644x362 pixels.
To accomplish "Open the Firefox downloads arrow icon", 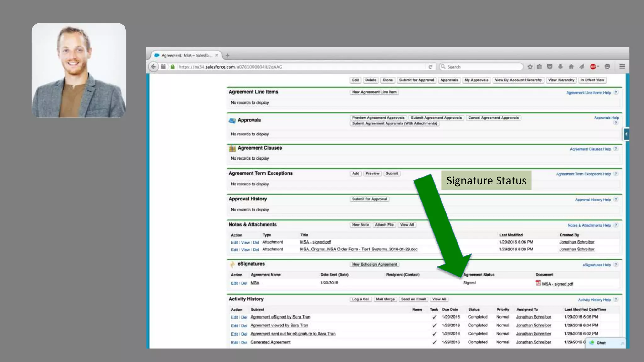I will click(560, 67).
